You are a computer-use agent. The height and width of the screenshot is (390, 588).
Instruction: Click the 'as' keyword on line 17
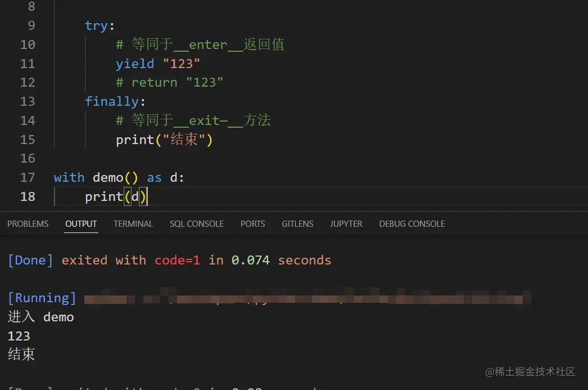154,178
